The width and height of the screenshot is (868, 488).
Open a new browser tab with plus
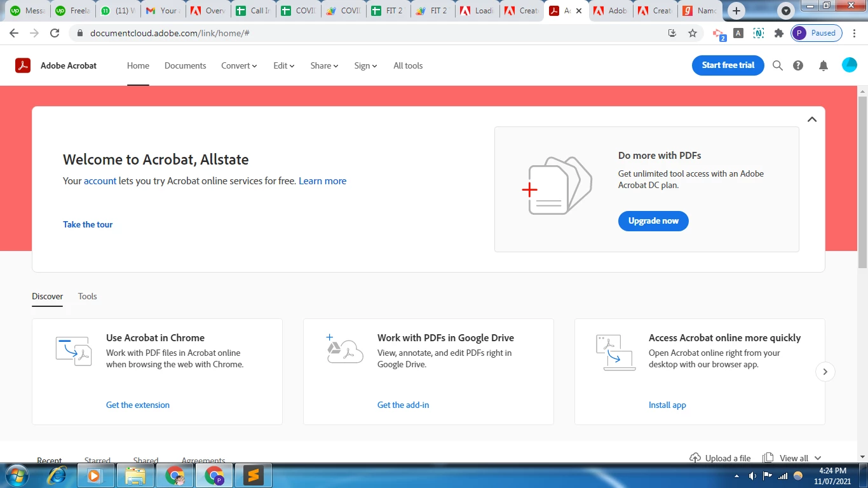point(736,11)
